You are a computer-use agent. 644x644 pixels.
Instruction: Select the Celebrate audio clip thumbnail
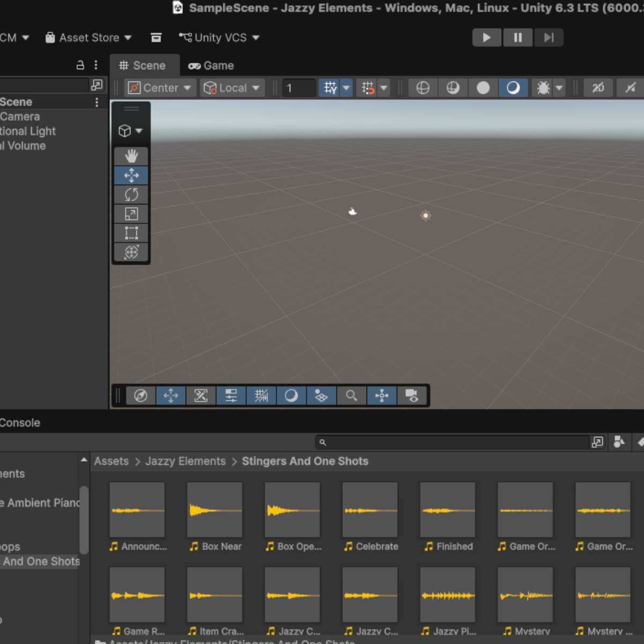(x=370, y=510)
